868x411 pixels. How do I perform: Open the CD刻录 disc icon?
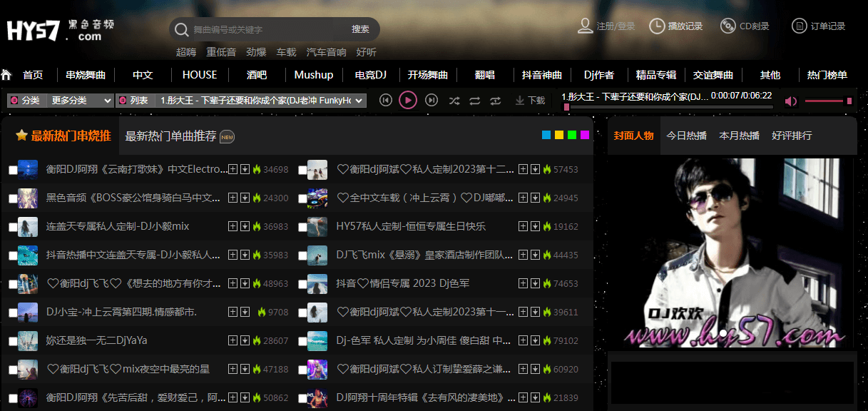point(727,26)
